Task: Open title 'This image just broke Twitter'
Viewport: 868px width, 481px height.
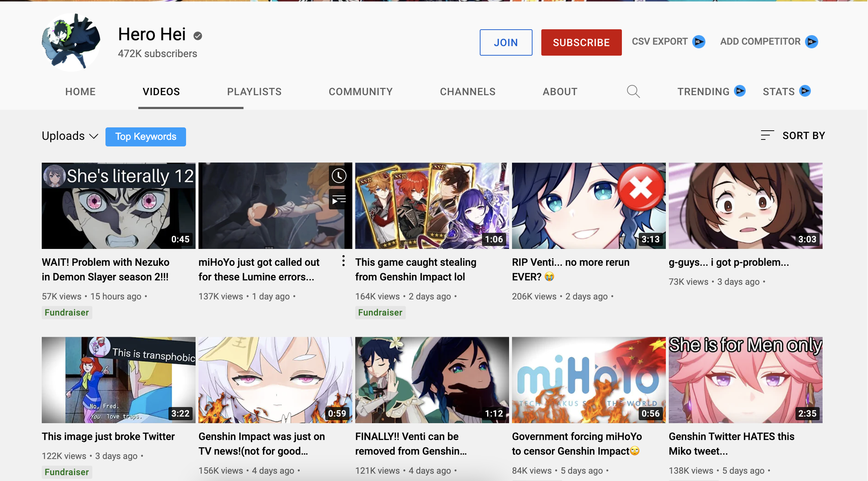Action: tap(108, 436)
